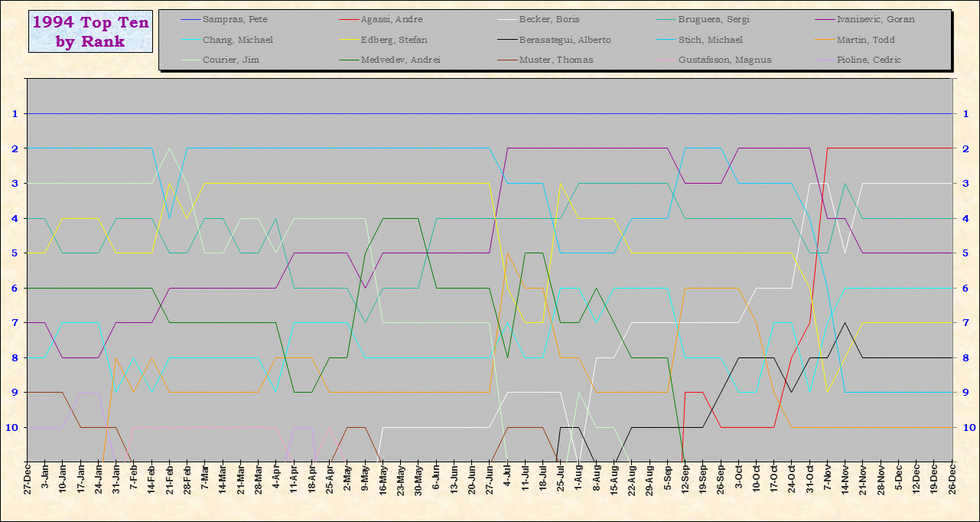Click the Edberg, Stefan legend entry

(393, 40)
